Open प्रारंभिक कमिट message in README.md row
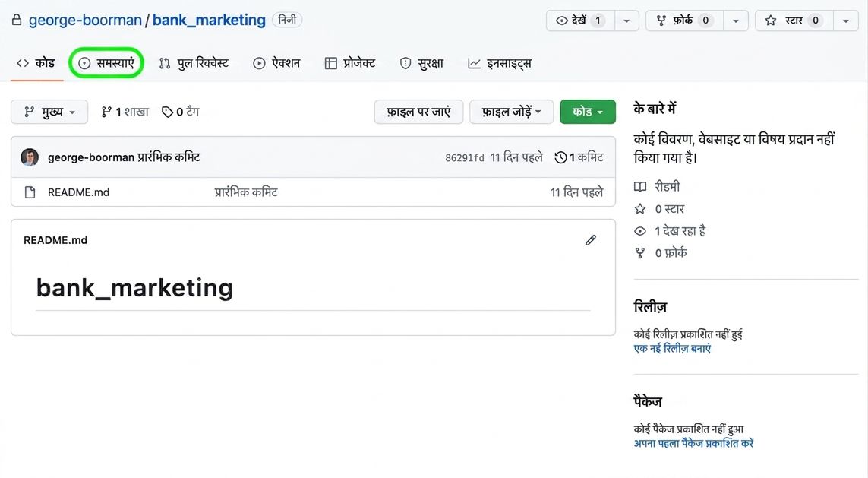 pos(246,192)
